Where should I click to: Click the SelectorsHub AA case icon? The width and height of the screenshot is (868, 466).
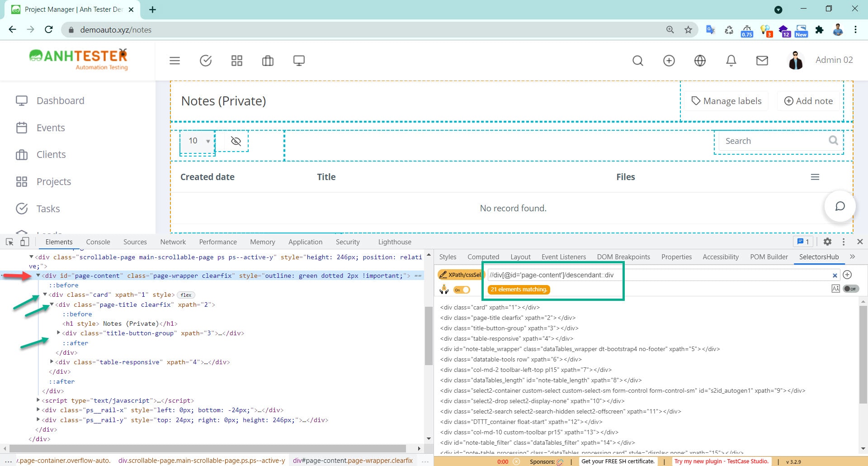pyautogui.click(x=835, y=289)
